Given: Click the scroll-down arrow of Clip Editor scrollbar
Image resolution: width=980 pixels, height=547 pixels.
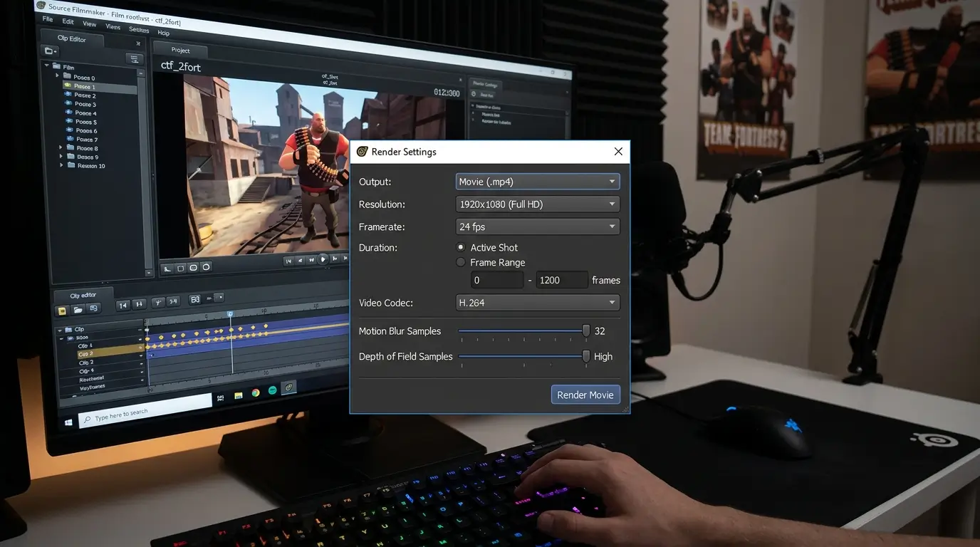Looking at the screenshot, I should pos(148,273).
